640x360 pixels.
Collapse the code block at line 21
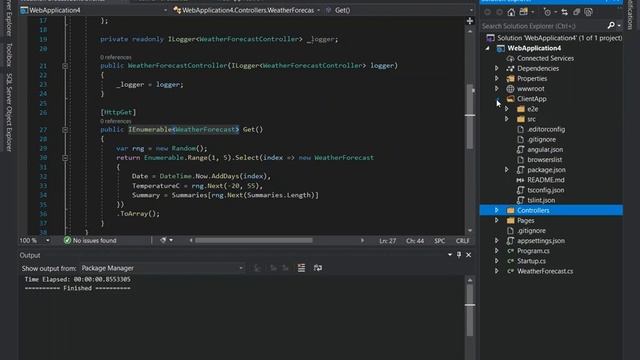pos(65,66)
